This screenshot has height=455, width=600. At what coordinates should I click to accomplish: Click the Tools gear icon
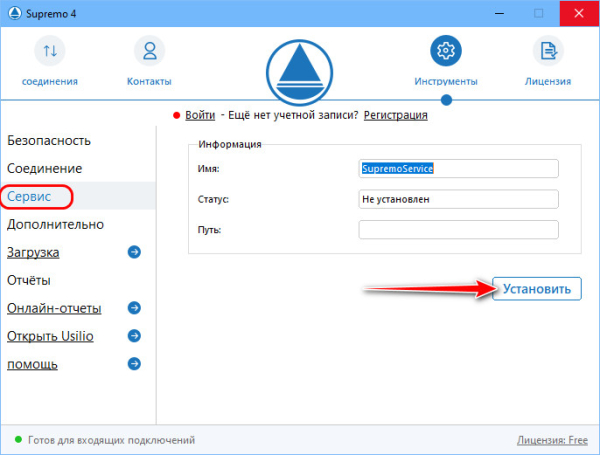tap(446, 50)
